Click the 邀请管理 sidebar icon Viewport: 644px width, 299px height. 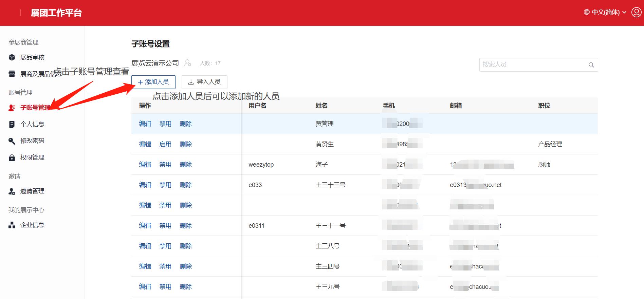click(12, 191)
